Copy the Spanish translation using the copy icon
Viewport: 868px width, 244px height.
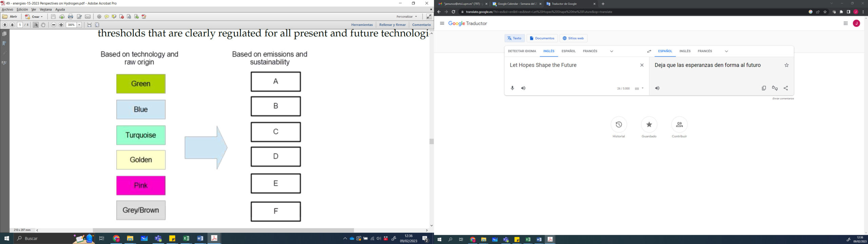(764, 88)
